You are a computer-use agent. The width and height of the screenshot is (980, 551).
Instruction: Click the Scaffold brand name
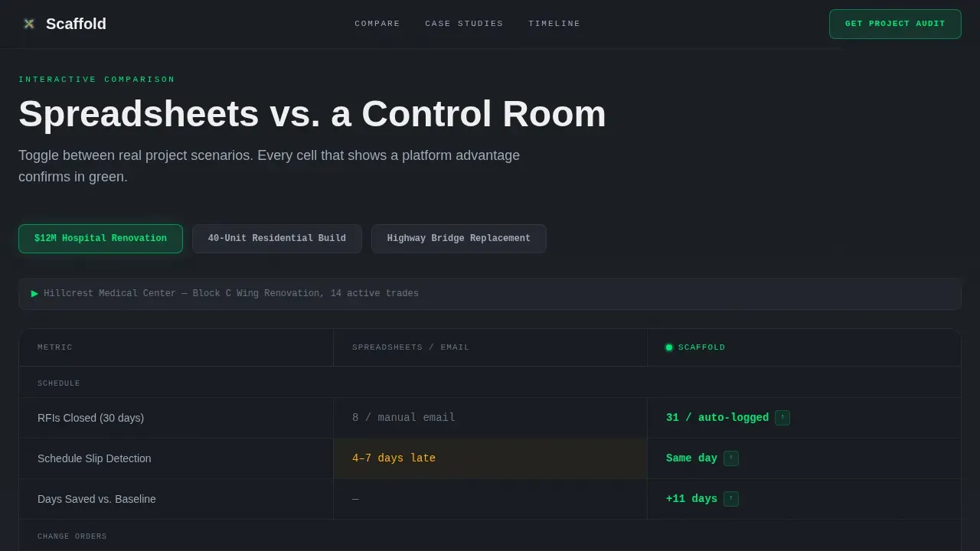pos(76,24)
